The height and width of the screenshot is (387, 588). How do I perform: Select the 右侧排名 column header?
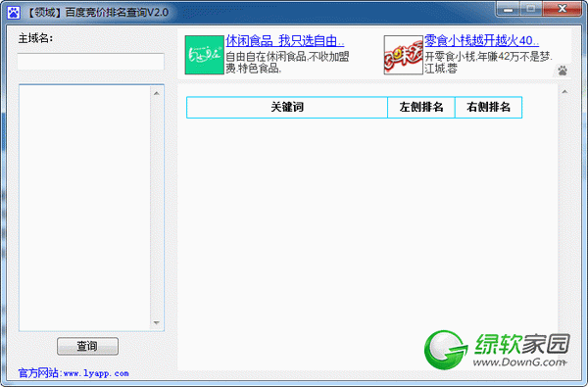488,107
